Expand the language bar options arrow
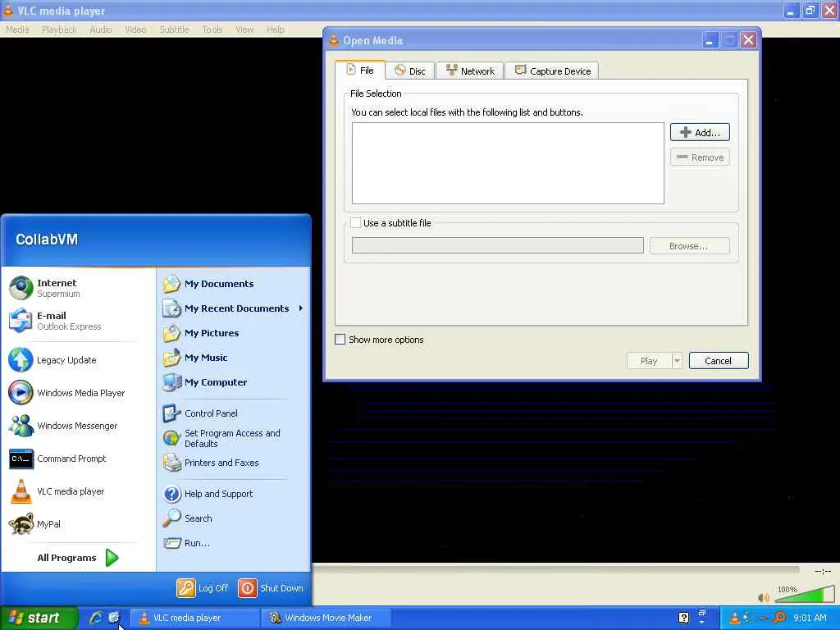Screen dimensions: 840x630 tap(702, 622)
